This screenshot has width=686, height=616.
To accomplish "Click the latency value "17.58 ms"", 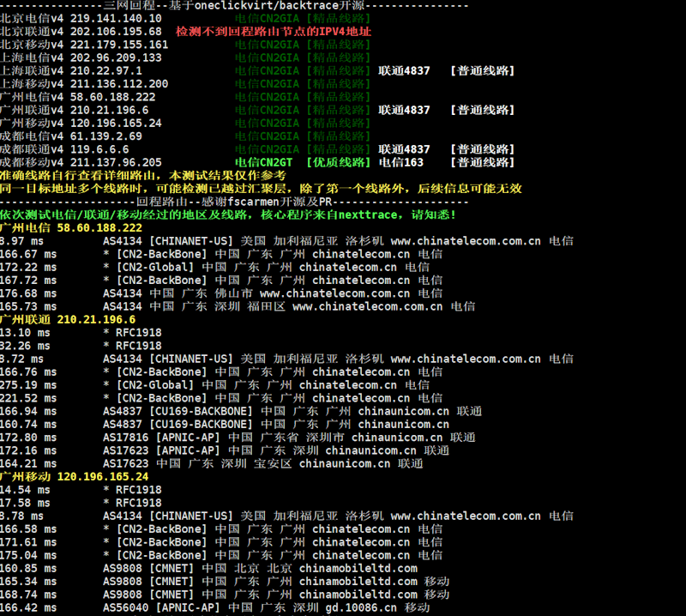I will pos(25,504).
